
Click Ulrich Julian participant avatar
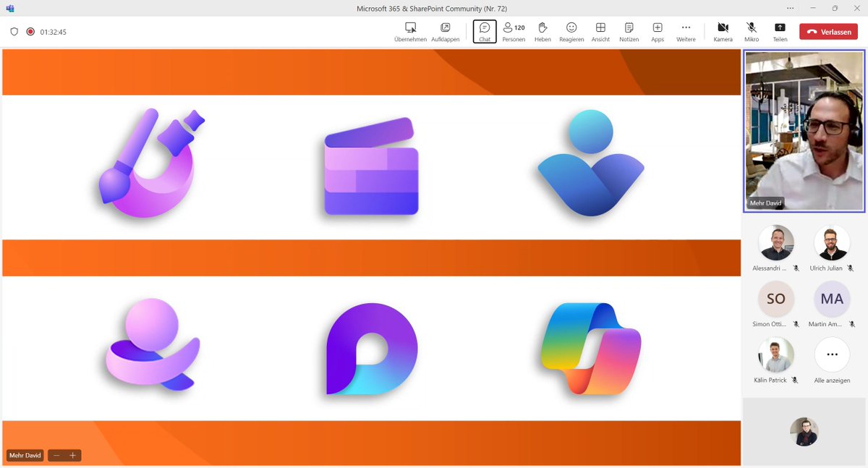click(x=832, y=243)
